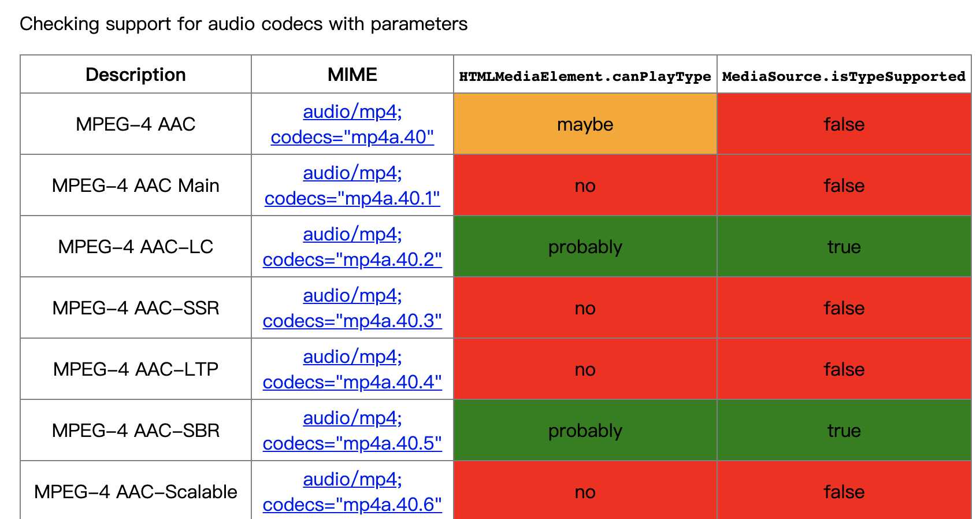The width and height of the screenshot is (980, 519).
Task: Click the orange "maybe" canPlayType cell
Action: point(585,124)
